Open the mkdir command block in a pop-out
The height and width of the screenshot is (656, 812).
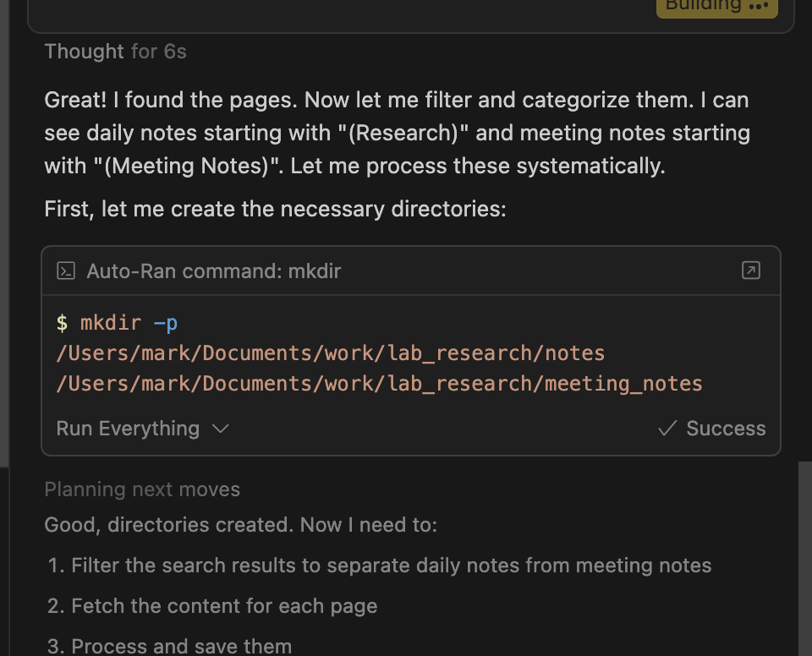click(750, 271)
